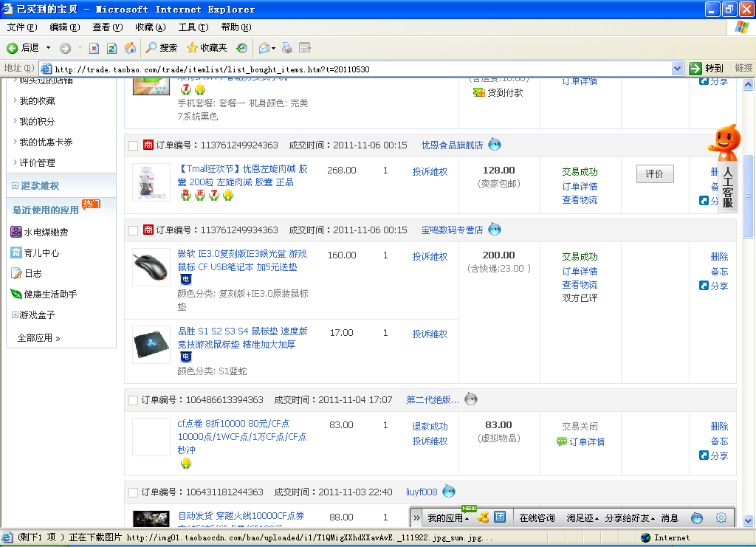
Task: Click the IE Back arrow icon
Action: (x=12, y=48)
